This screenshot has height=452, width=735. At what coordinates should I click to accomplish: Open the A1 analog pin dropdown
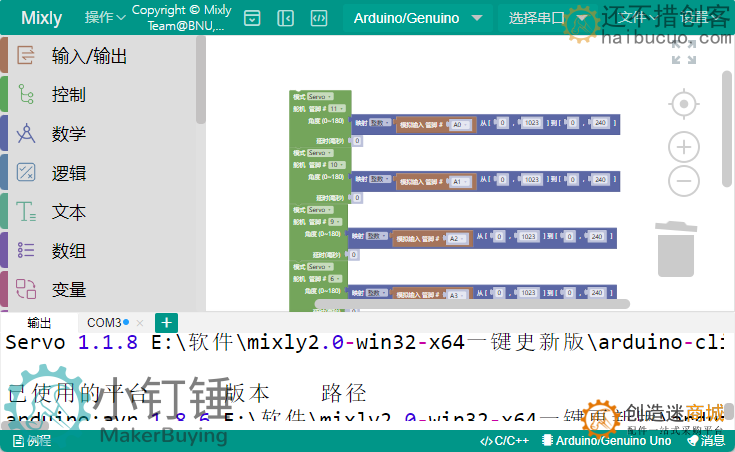[x=460, y=182]
